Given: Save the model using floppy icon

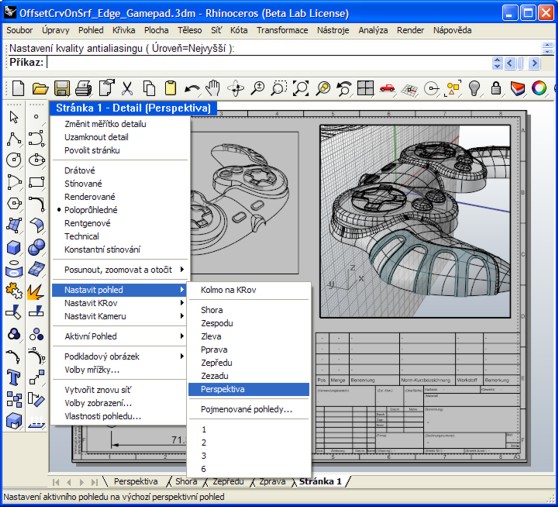Looking at the screenshot, I should click(62, 88).
